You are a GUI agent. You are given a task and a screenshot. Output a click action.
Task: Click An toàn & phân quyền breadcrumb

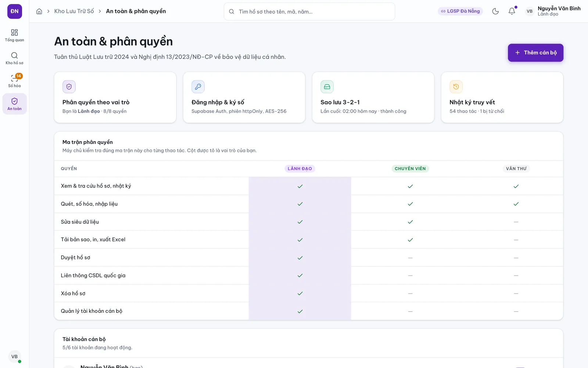pyautogui.click(x=136, y=11)
